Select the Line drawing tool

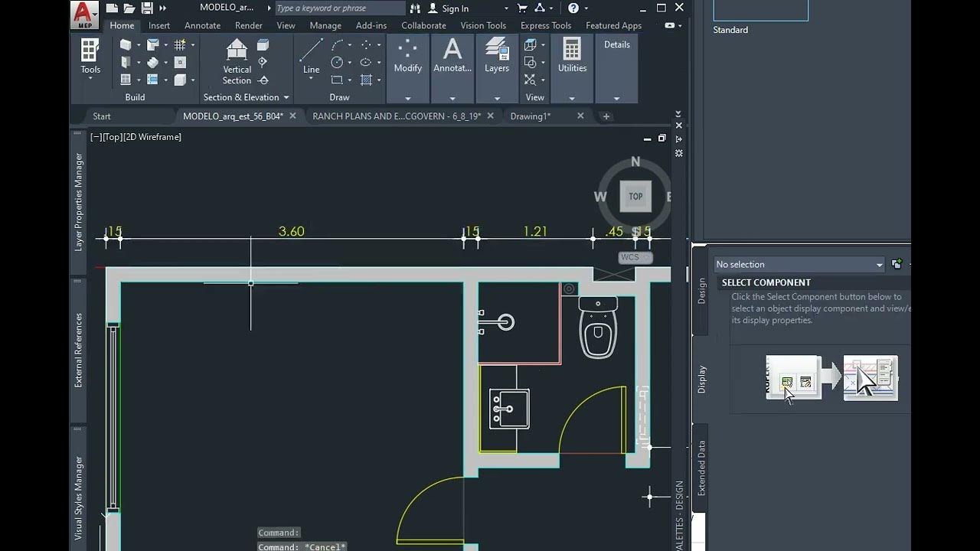tap(311, 57)
